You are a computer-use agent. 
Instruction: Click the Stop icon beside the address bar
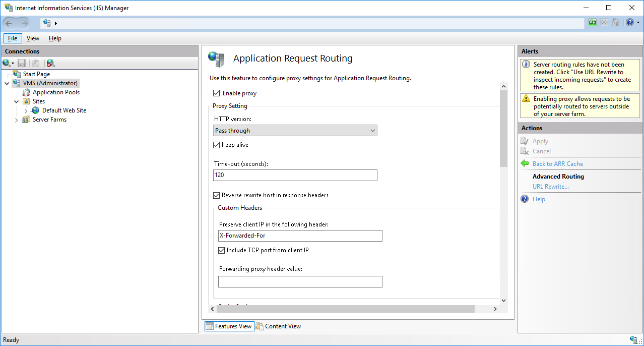(604, 23)
